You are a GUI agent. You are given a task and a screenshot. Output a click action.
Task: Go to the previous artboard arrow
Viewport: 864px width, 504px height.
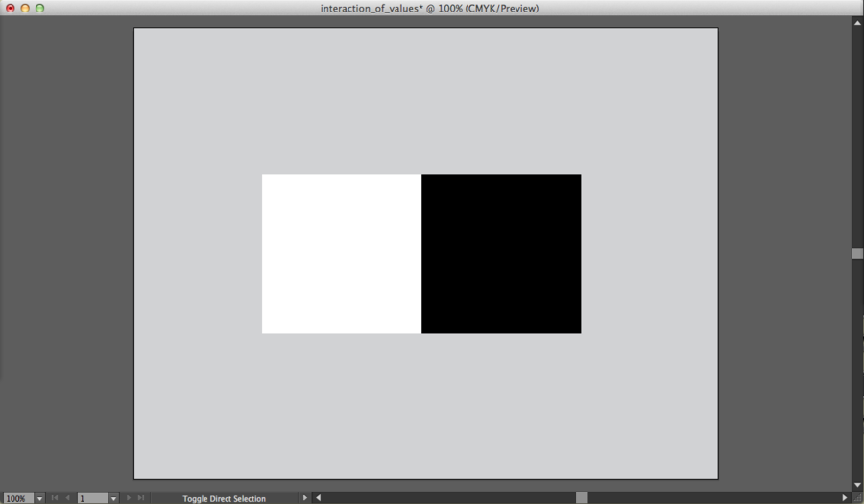[67, 498]
